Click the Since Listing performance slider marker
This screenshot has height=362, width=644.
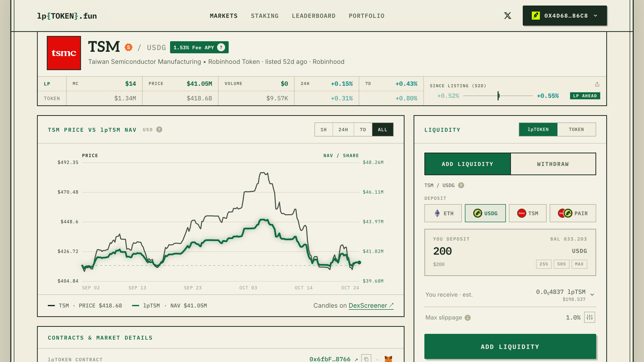tap(498, 96)
